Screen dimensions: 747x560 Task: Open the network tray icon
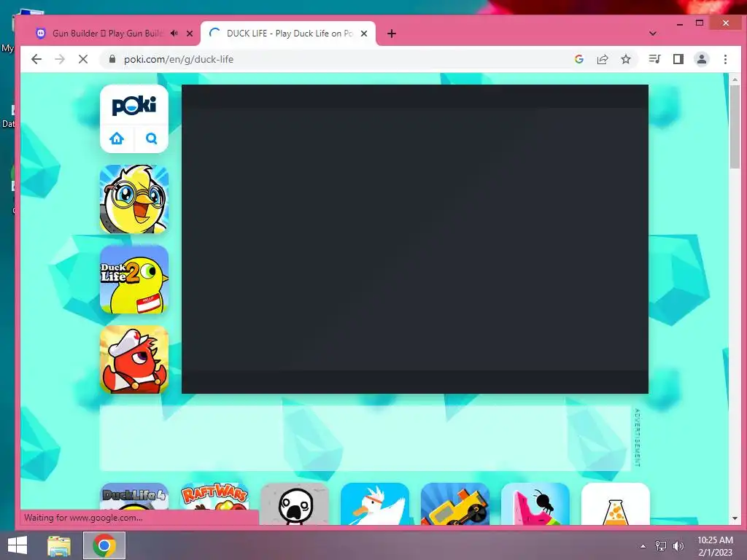pyautogui.click(x=661, y=546)
